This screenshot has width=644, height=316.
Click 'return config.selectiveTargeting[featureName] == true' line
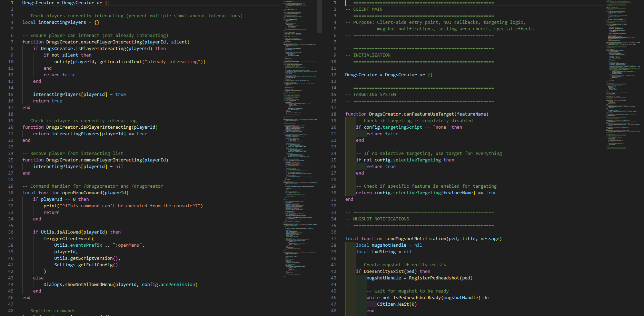426,193
